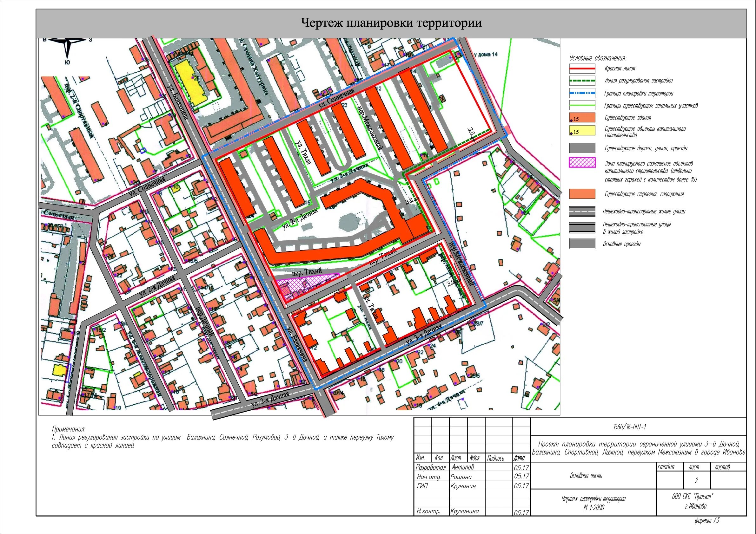Click the 'формат А3' label
756x534 pixels.
pyautogui.click(x=706, y=520)
